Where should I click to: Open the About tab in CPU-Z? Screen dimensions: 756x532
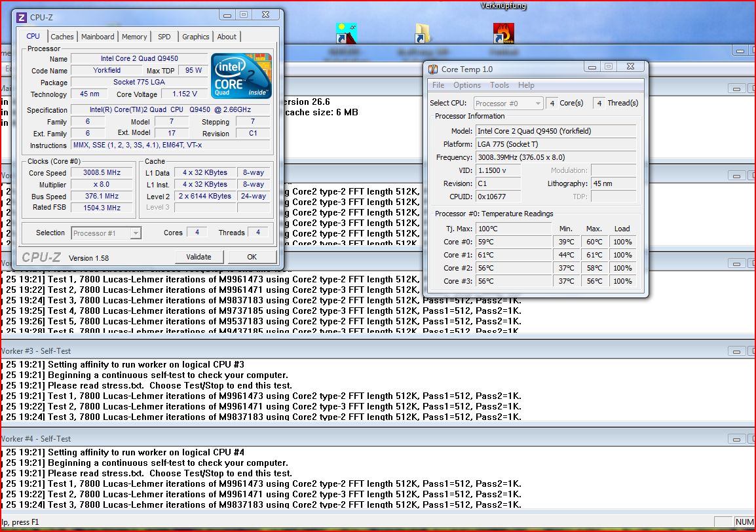click(227, 37)
